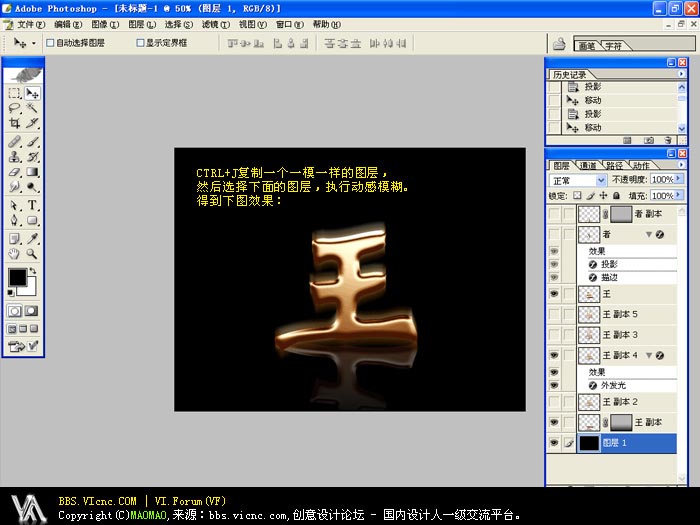Image resolution: width=700 pixels, height=525 pixels.
Task: Select the Rectangular Marquee tool
Action: pyautogui.click(x=14, y=93)
